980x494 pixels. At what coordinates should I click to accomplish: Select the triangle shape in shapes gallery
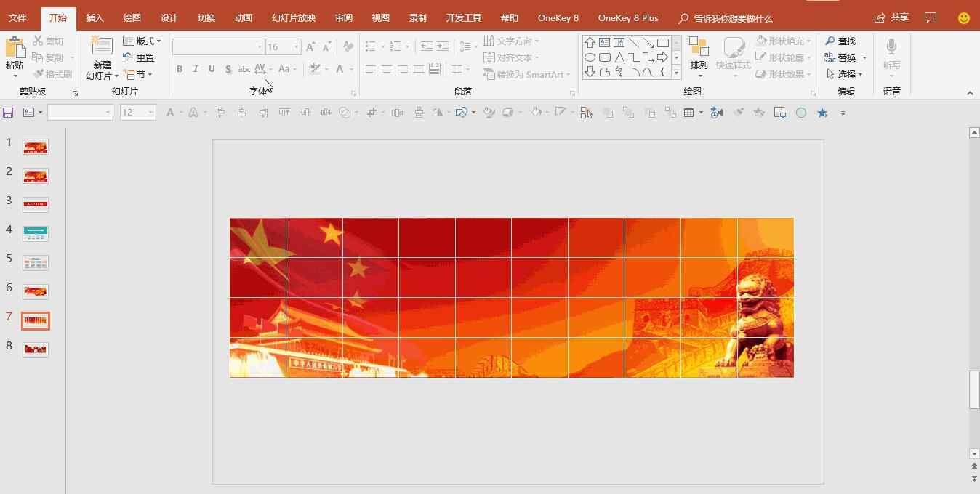tap(619, 57)
